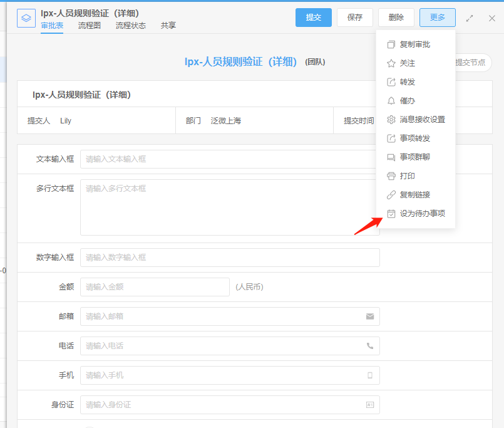This screenshot has height=428, width=504.
Task: Click the copy icon for 复制审批
Action: click(391, 44)
